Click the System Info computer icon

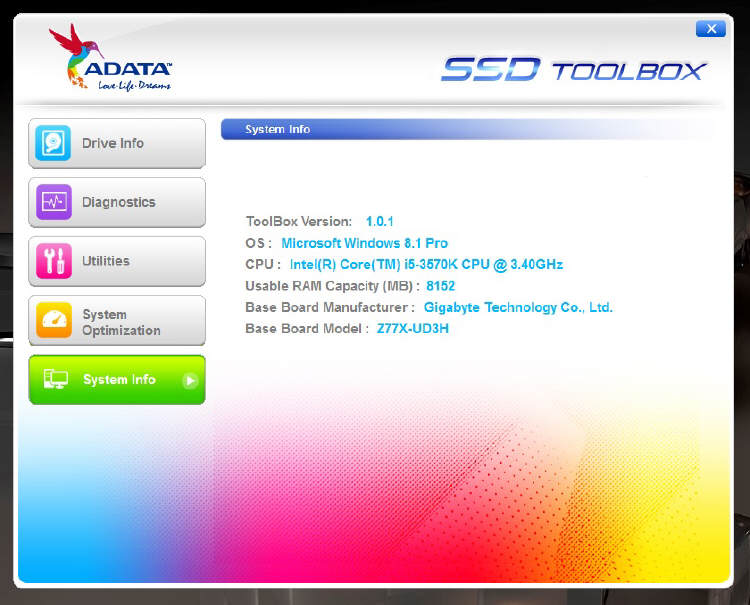(x=55, y=379)
